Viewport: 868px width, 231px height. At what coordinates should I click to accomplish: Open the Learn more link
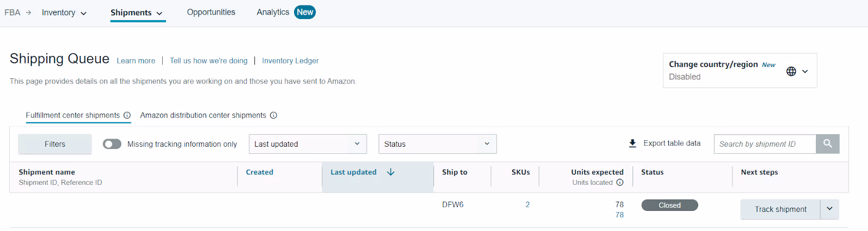[136, 61]
